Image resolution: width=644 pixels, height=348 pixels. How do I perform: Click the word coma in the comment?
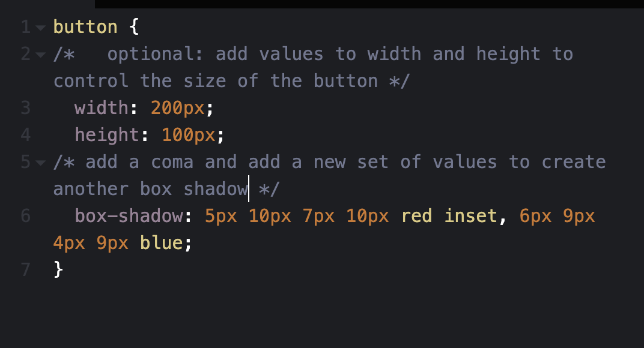[172, 162]
